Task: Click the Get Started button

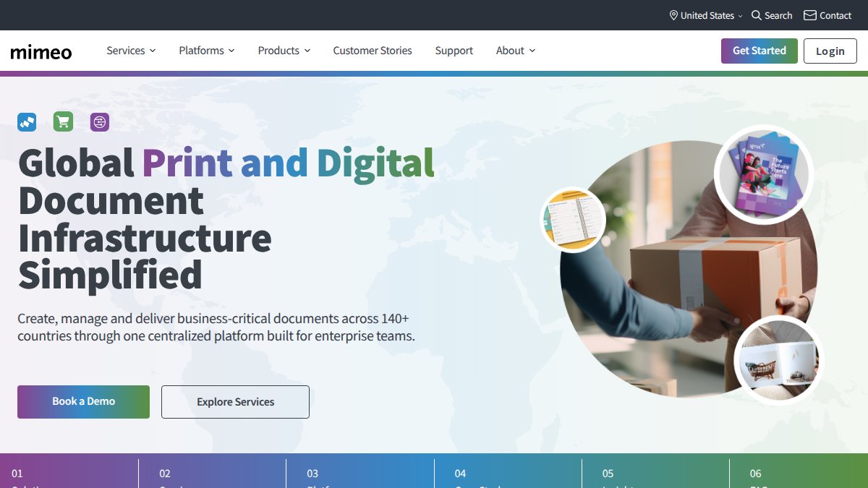Action: tap(759, 51)
